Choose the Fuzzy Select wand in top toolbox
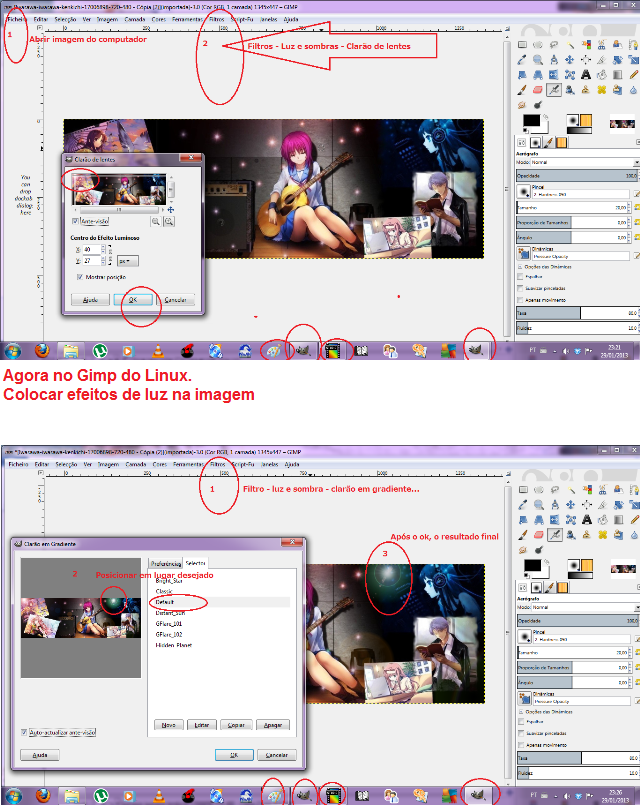 [570, 45]
